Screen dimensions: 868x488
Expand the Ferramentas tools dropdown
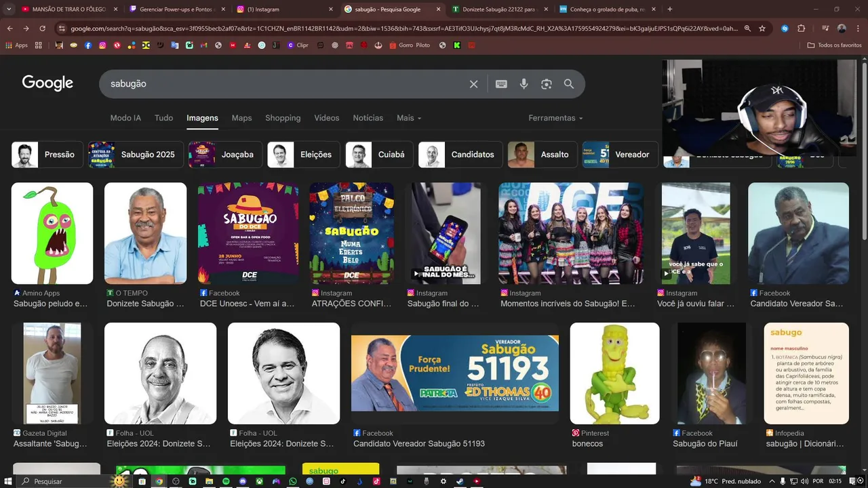point(555,118)
